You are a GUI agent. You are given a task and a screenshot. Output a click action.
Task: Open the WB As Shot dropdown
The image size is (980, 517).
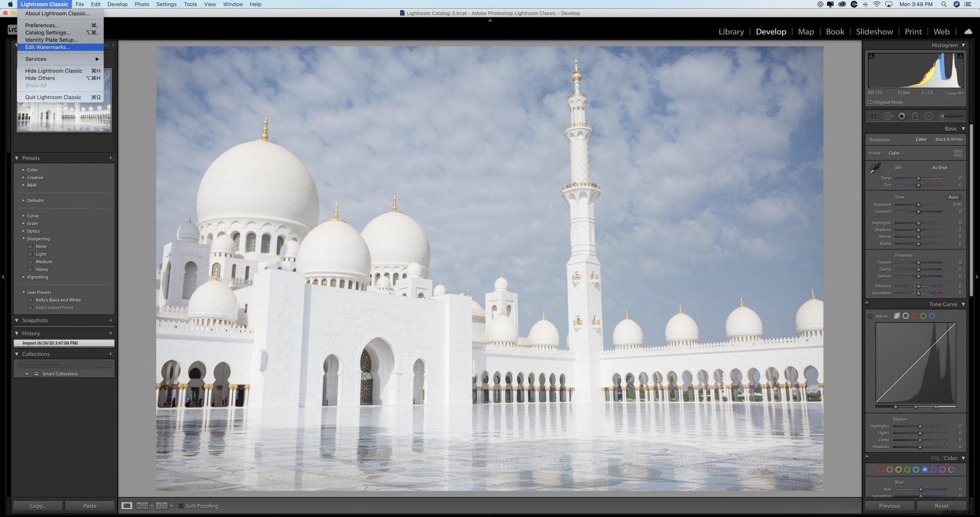pyautogui.click(x=940, y=168)
